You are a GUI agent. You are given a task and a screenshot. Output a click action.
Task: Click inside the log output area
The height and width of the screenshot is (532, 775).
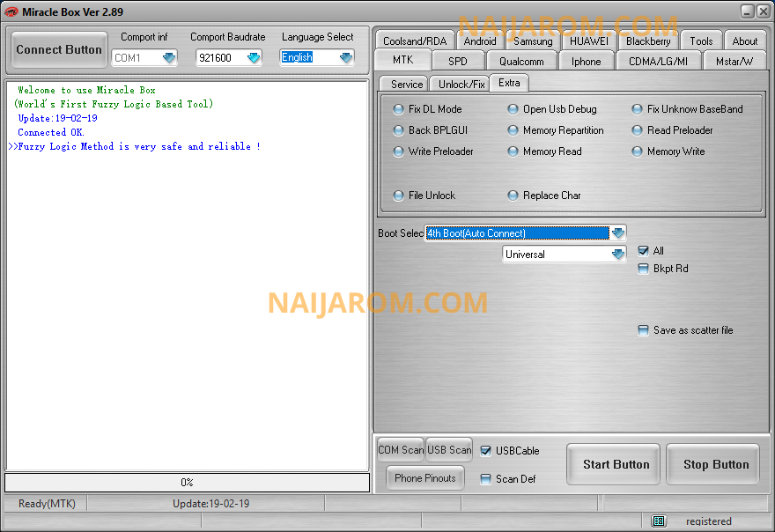pos(188,276)
